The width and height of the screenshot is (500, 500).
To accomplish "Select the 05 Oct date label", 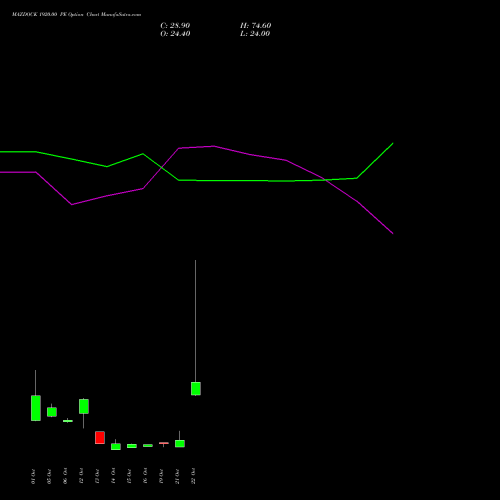I will tap(49, 476).
